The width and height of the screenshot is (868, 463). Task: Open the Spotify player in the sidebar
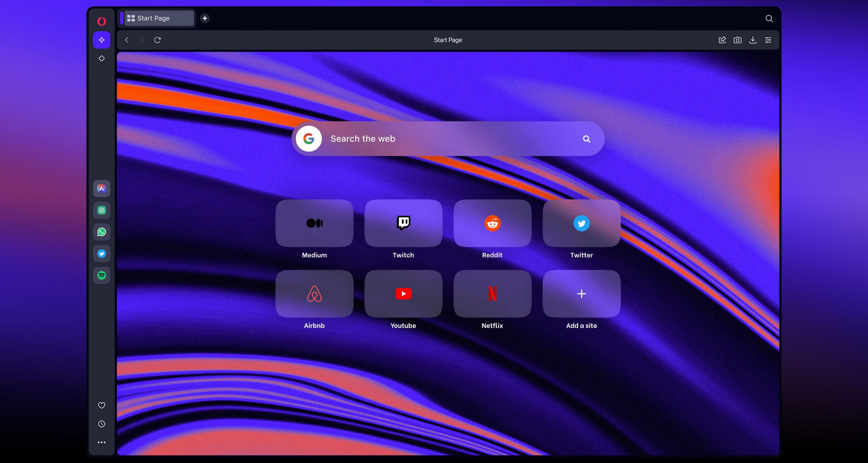click(x=101, y=275)
